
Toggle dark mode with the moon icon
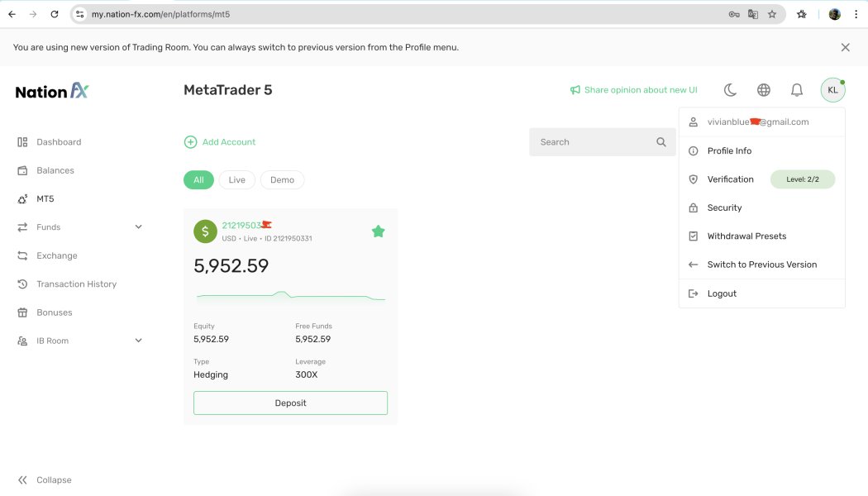pyautogui.click(x=730, y=89)
